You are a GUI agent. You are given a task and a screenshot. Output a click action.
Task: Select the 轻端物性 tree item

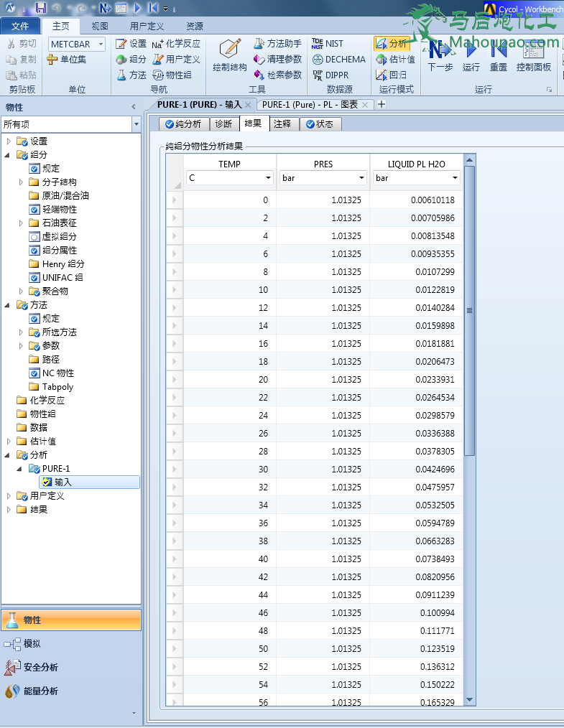(53, 210)
